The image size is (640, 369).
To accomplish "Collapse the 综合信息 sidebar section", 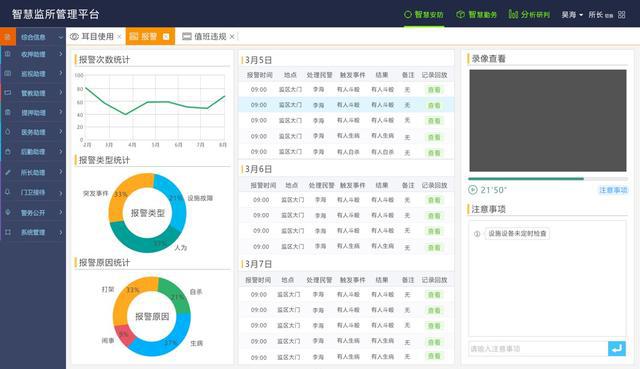I will [x=33, y=37].
